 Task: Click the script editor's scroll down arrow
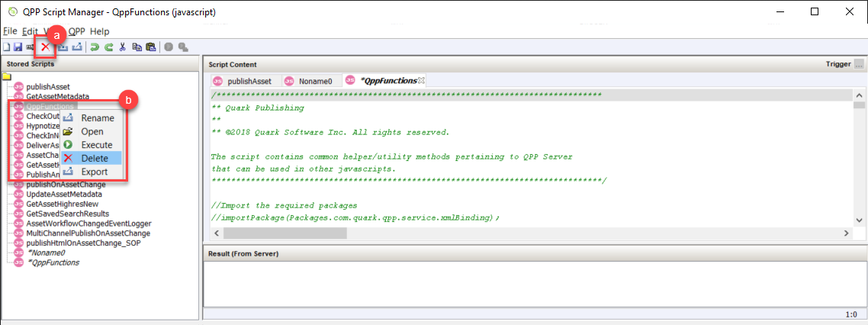tap(859, 220)
